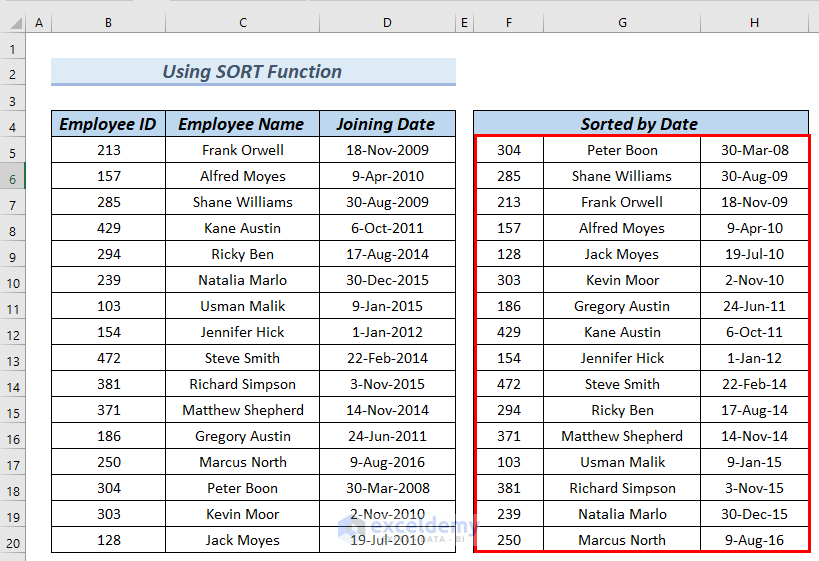Select the date 17-Aug-2014
The width and height of the screenshot is (819, 561).
tap(387, 254)
